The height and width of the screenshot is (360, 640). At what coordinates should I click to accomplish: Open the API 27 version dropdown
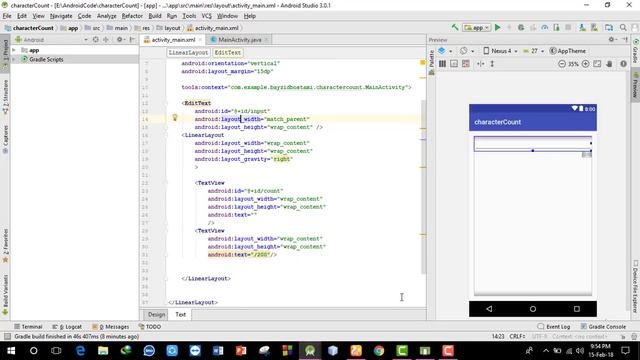click(x=533, y=51)
